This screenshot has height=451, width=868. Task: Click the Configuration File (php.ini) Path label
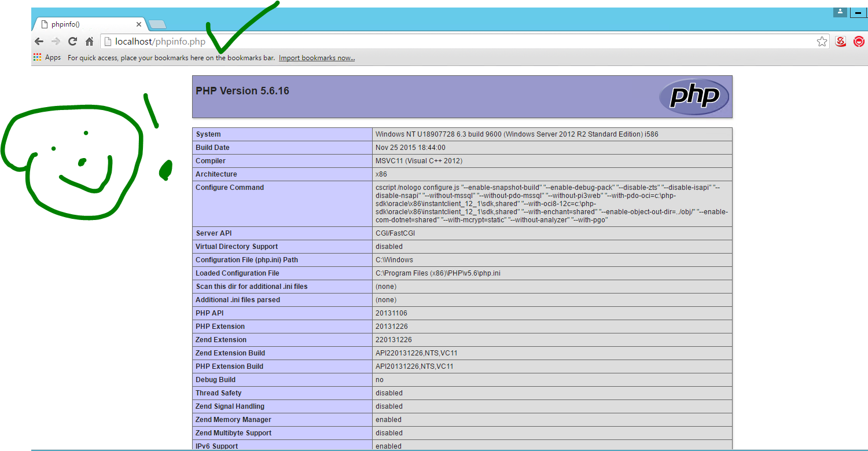point(247,260)
